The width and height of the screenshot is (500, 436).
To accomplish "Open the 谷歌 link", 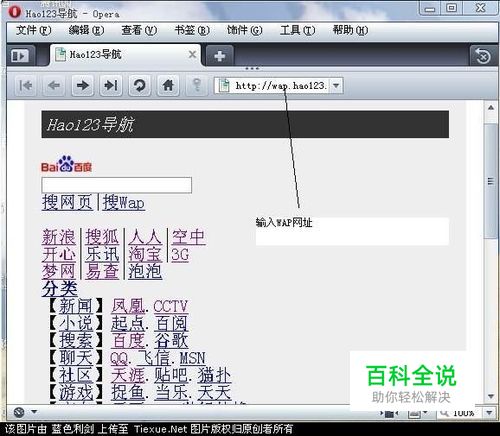I will click(x=171, y=340).
